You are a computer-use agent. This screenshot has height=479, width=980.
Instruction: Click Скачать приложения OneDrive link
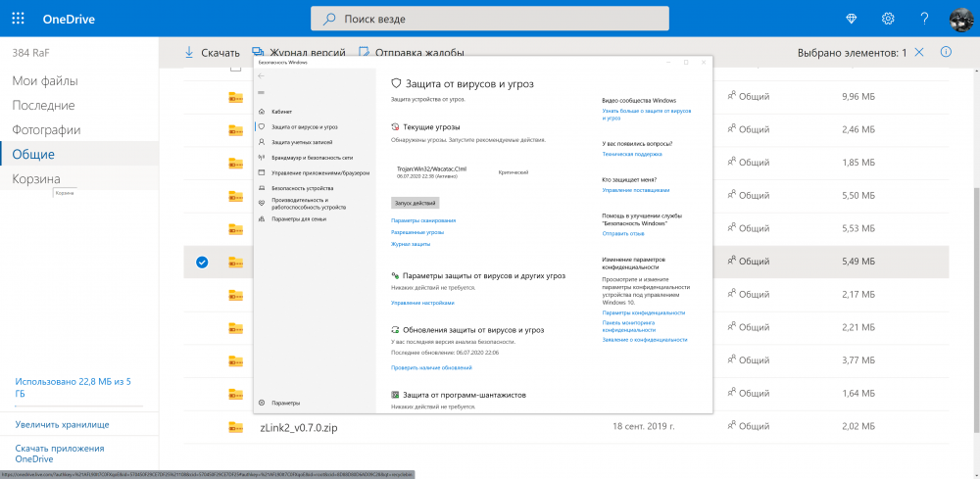click(x=60, y=454)
